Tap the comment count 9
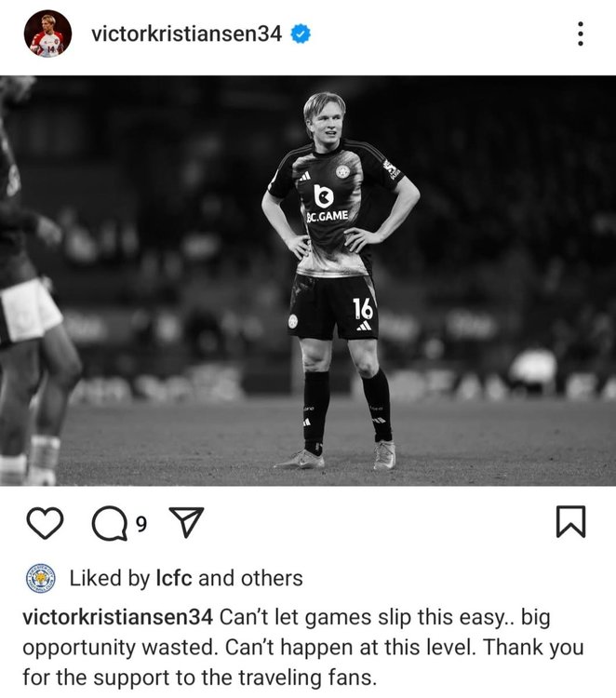This screenshot has height=698, width=616. coord(141,524)
